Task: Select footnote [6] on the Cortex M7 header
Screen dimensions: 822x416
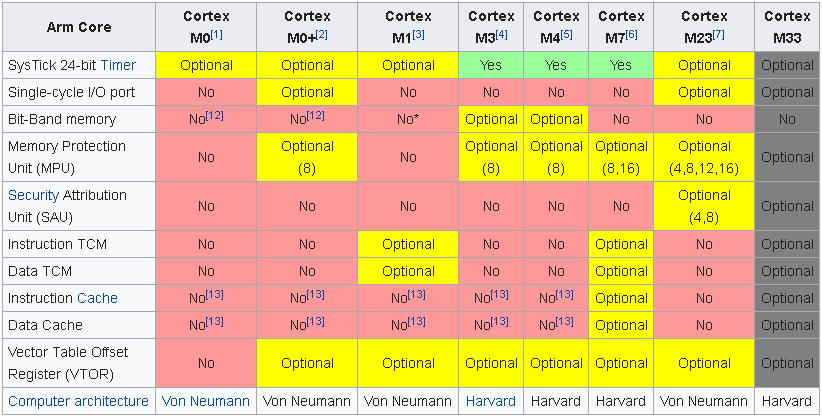Action: point(631,35)
